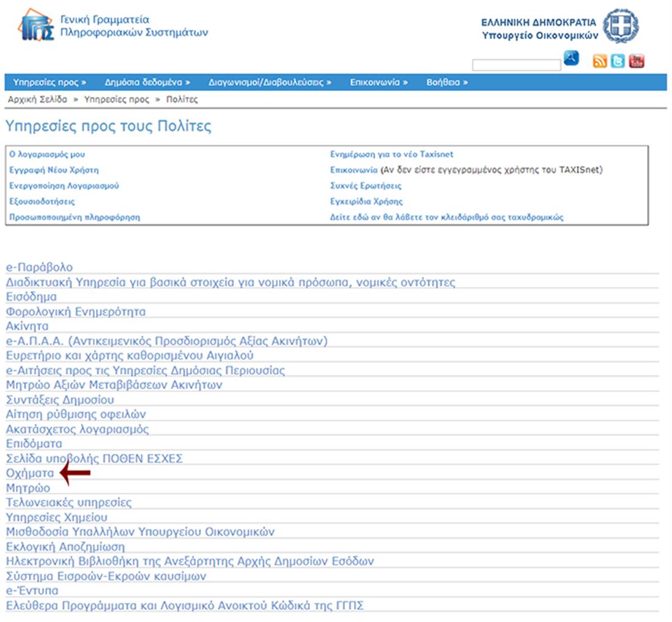Image resolution: width=672 pixels, height=622 pixels.
Task: Click inside the search text field
Action: pos(516,65)
